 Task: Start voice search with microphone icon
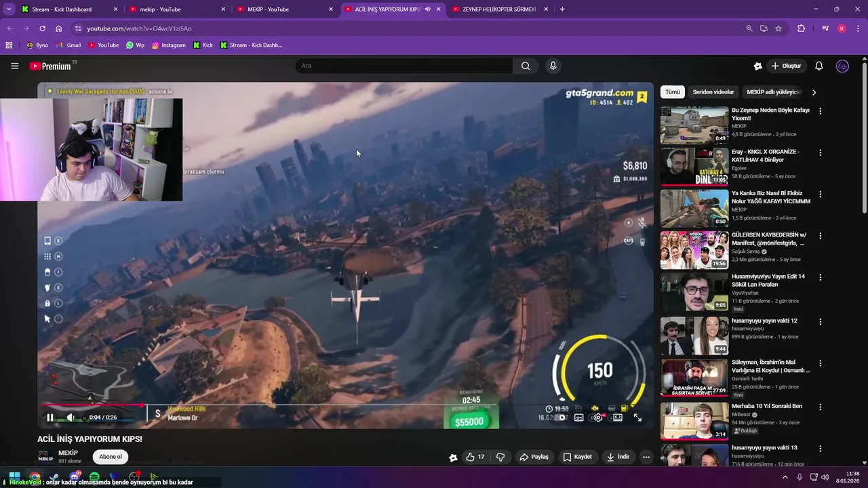pyautogui.click(x=553, y=66)
